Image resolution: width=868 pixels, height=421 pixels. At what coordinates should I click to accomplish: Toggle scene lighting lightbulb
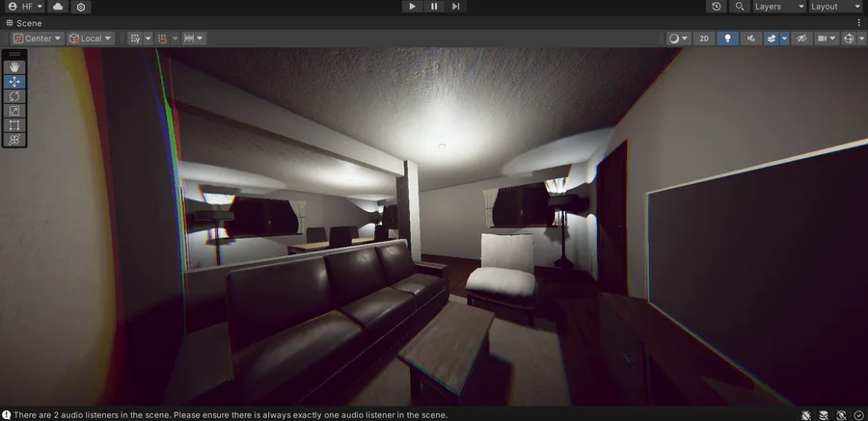point(727,39)
